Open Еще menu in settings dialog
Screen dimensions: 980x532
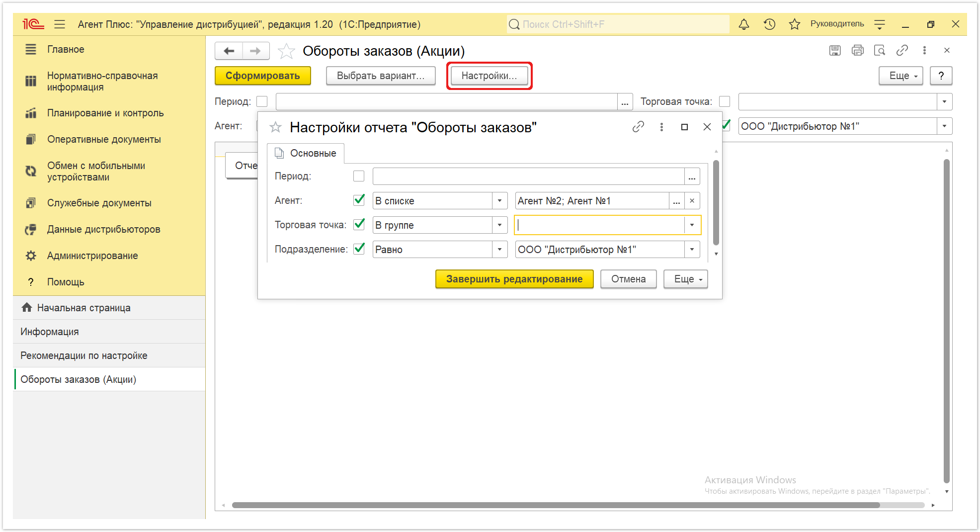pos(685,279)
